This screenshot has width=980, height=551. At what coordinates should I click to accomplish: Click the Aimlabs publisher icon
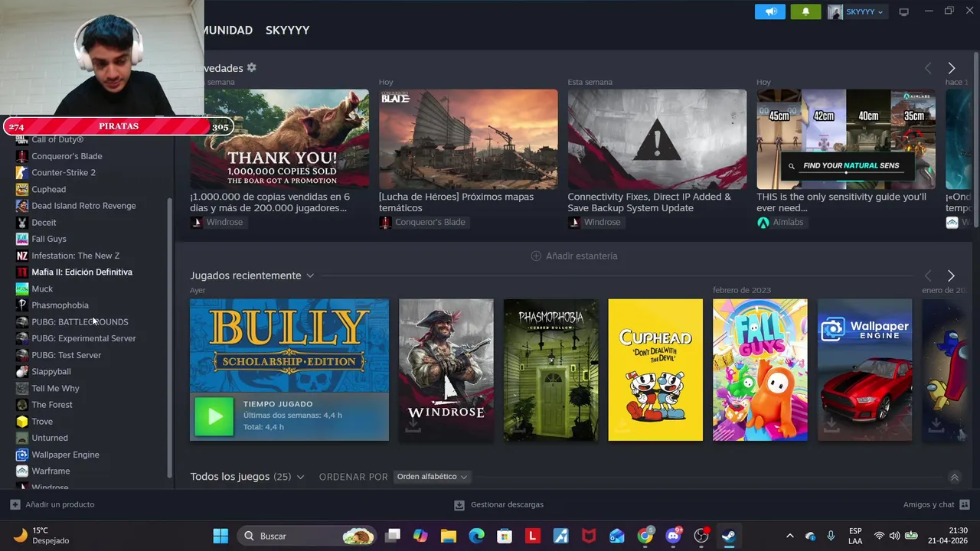click(763, 222)
